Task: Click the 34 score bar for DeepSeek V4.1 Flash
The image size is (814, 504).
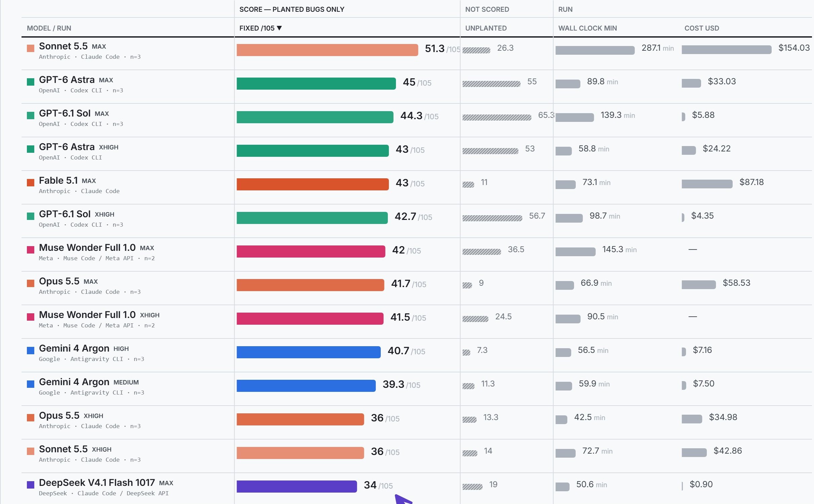Action: pyautogui.click(x=297, y=487)
